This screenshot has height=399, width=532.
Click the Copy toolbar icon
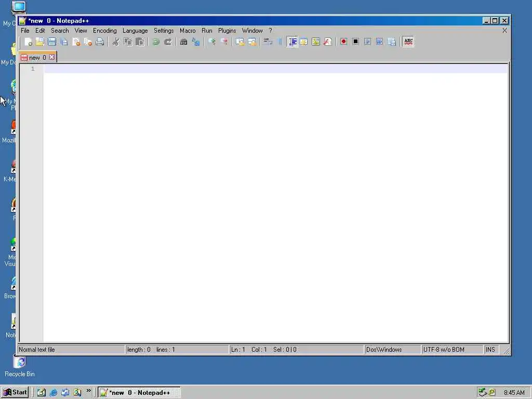(128, 42)
